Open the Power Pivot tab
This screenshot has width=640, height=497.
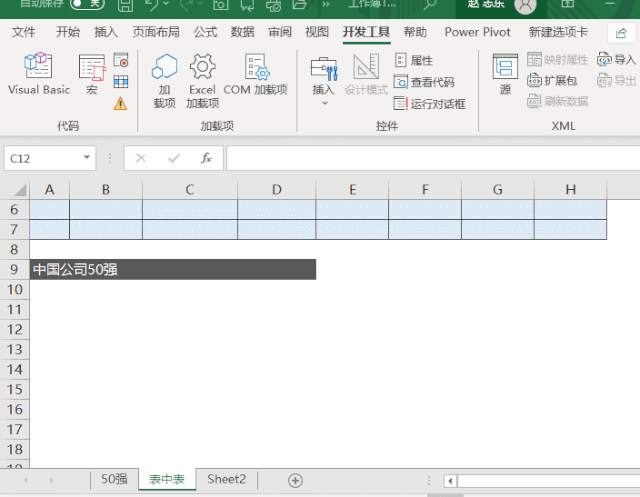coord(478,32)
